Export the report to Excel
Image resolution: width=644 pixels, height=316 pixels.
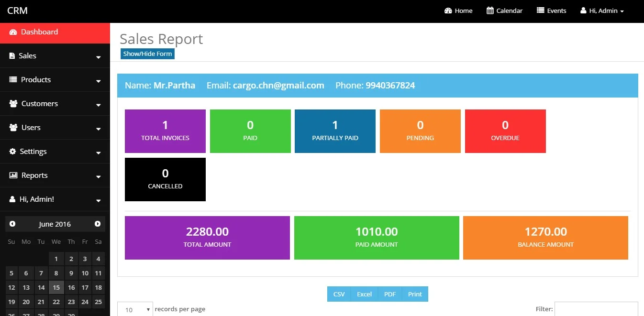click(364, 294)
